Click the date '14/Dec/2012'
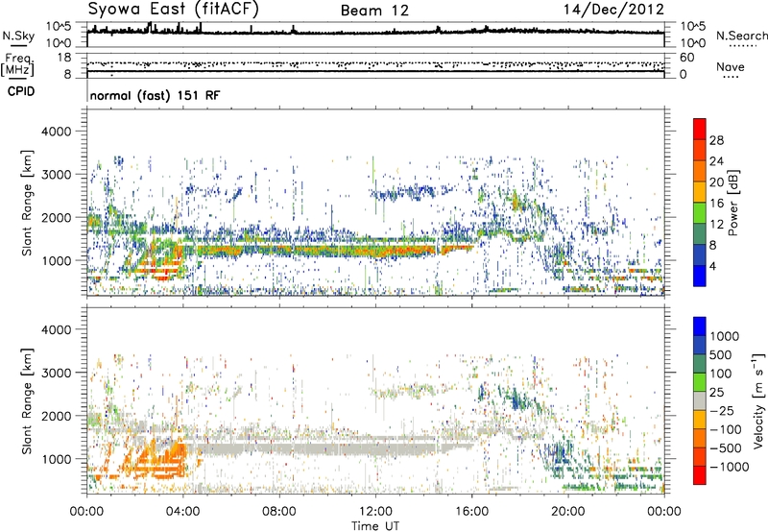 click(x=613, y=10)
